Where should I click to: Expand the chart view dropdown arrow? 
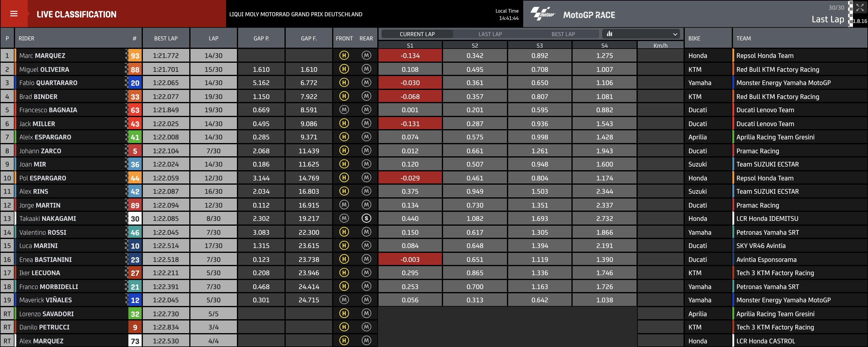[x=675, y=34]
